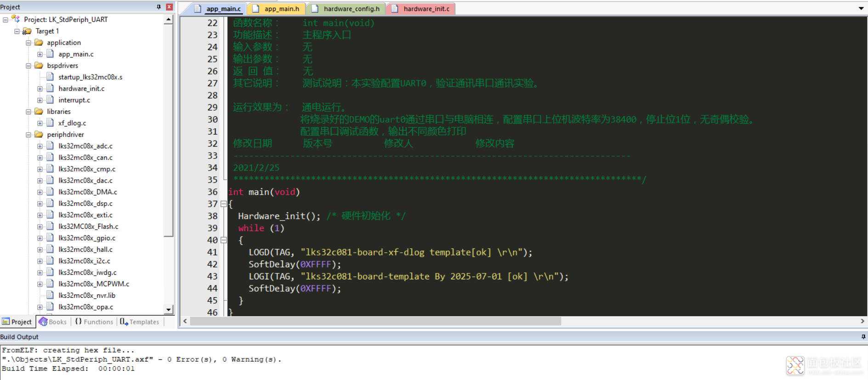Select lks32mc08x_adc.c driver file
The height and width of the screenshot is (380, 868).
click(x=85, y=146)
